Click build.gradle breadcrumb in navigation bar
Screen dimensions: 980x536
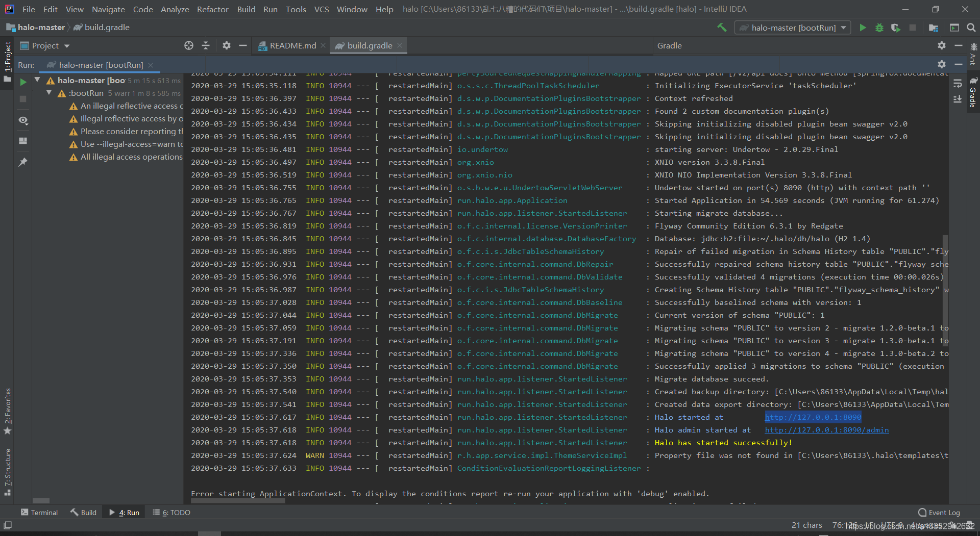[x=102, y=28]
